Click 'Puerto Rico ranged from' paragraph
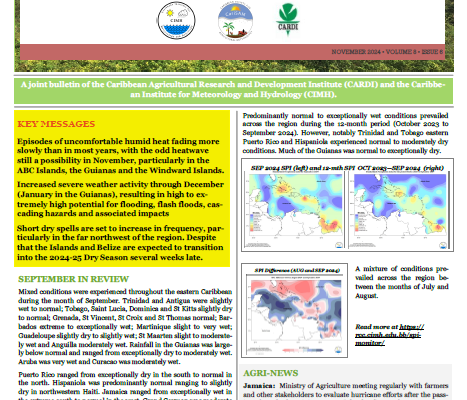Image resolution: width=467 pixels, height=400 pixels. pyautogui.click(x=125, y=386)
